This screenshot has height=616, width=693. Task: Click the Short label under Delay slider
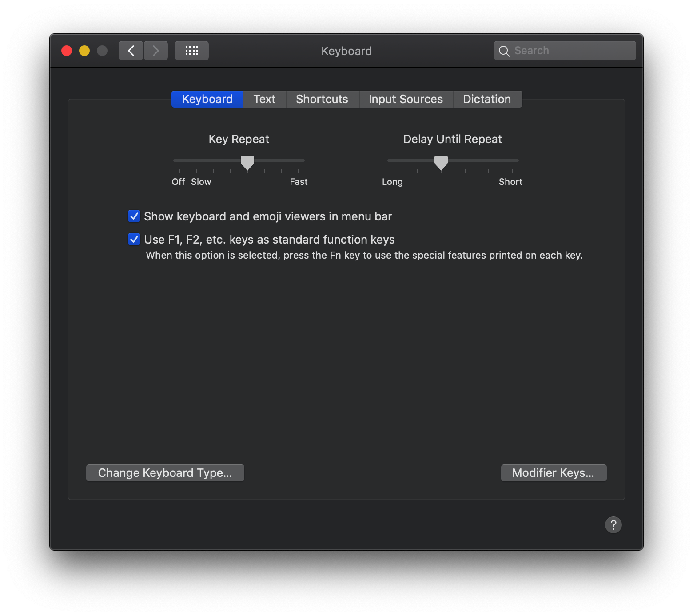[511, 182]
